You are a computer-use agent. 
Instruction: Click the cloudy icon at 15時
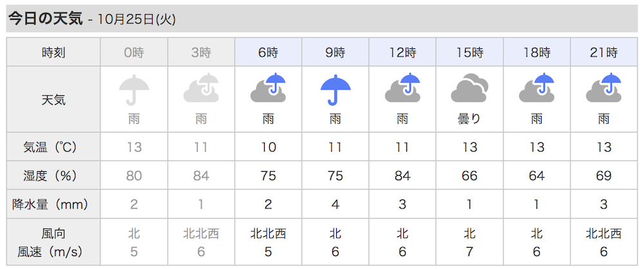(x=469, y=88)
